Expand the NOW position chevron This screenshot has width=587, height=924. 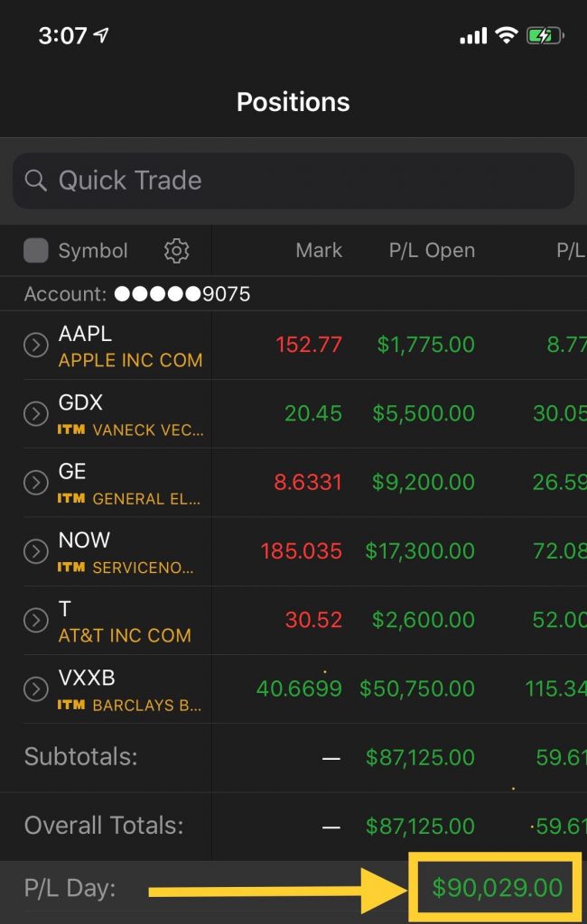click(35, 551)
